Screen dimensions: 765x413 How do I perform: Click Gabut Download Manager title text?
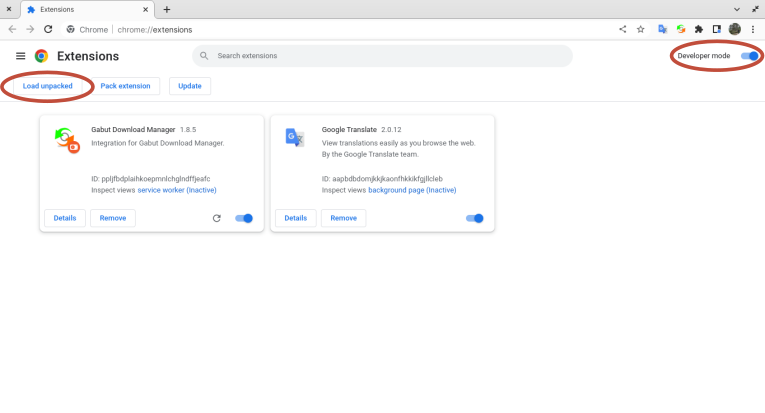[133, 130]
